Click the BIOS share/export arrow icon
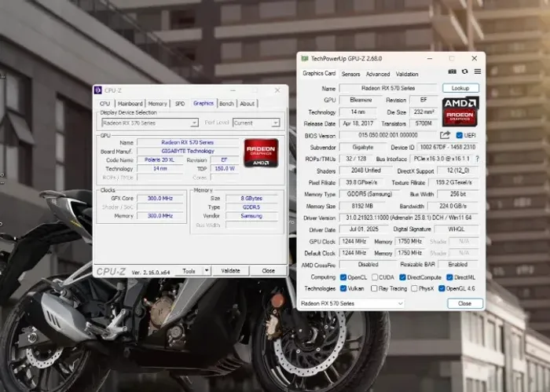This screenshot has height=392, width=550. 445,135
